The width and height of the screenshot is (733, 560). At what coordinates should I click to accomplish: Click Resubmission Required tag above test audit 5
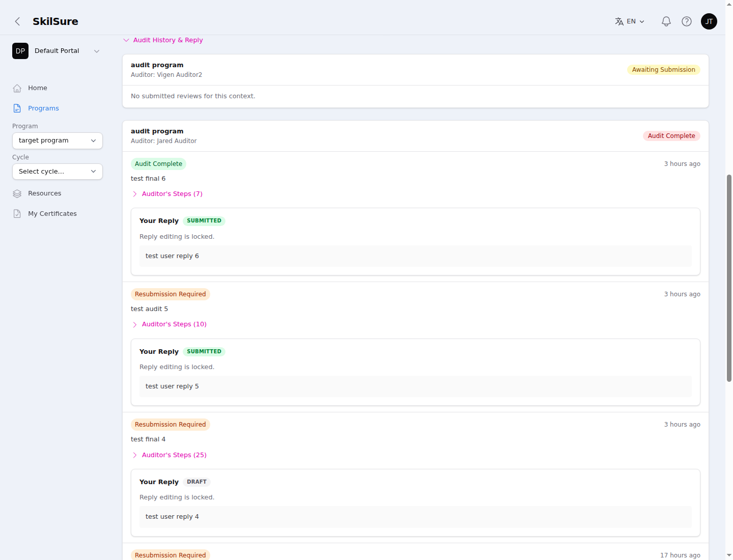(x=171, y=294)
